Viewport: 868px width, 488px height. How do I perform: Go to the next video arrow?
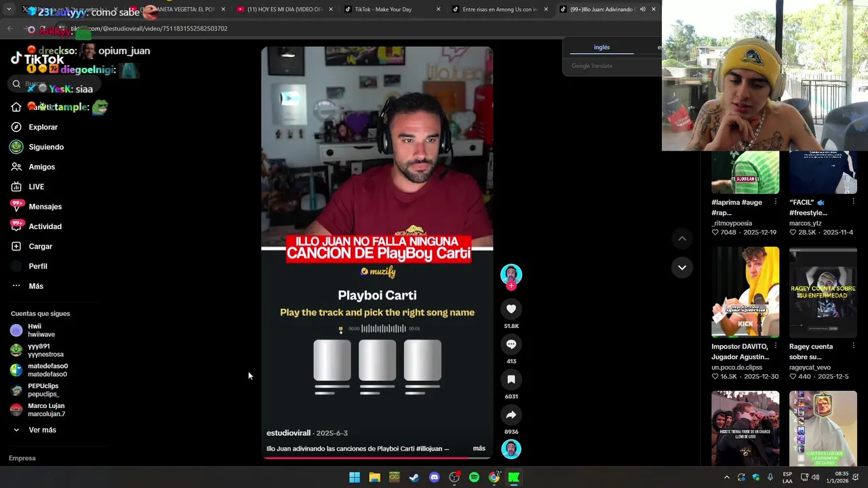click(x=682, y=268)
